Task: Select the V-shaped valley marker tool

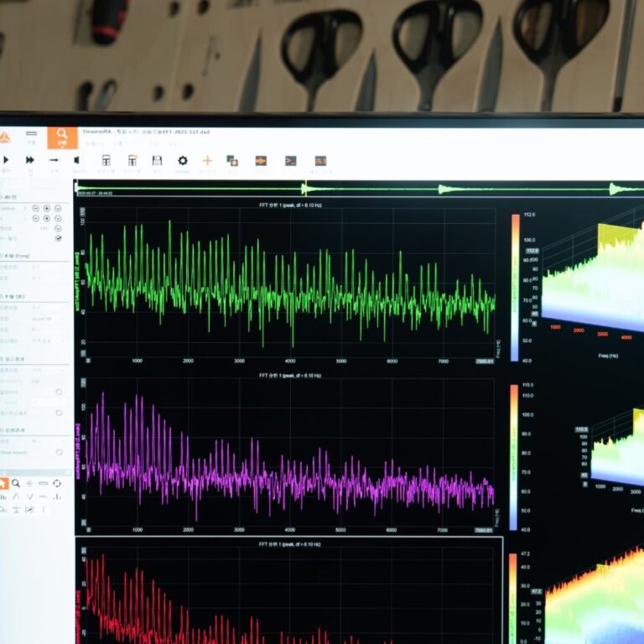Action: (x=29, y=497)
